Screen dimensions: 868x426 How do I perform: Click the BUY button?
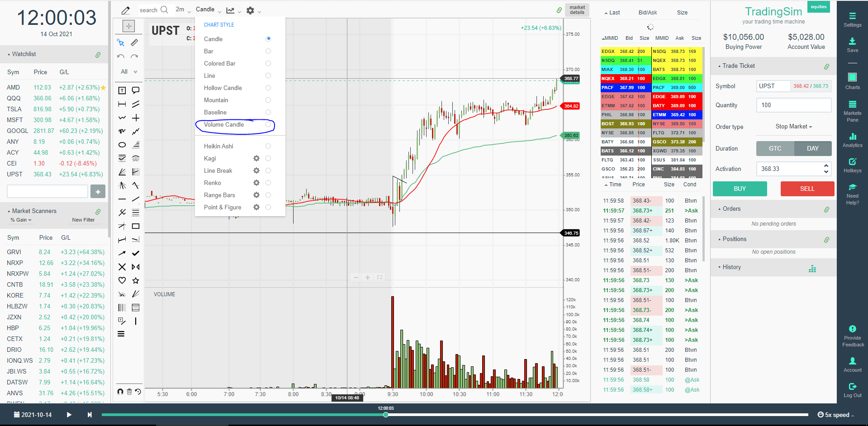pos(740,189)
